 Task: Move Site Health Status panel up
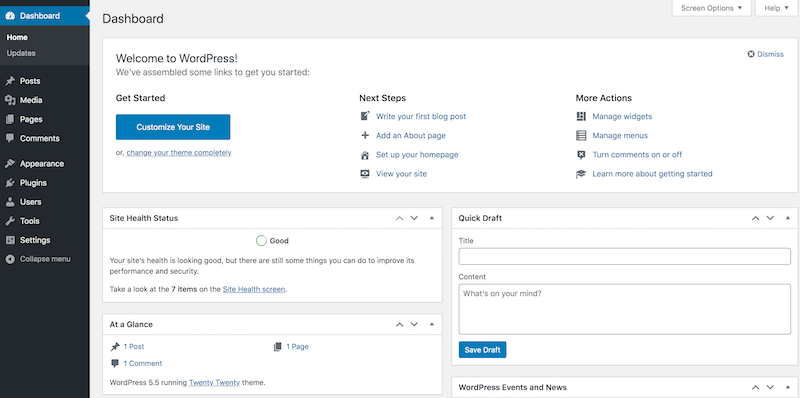point(399,218)
